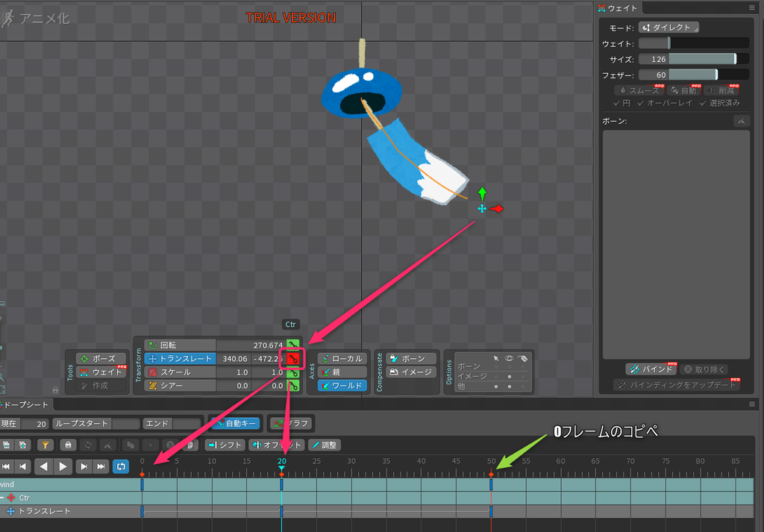Set axes to ワールド (World)
Image resolution: width=764 pixels, height=532 pixels.
[x=342, y=385]
